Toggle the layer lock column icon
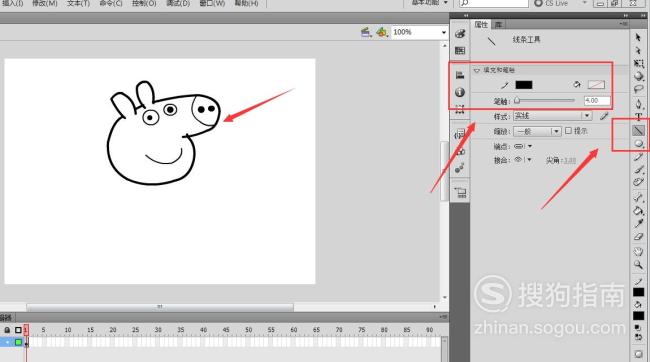650x362 pixels. coord(7,330)
